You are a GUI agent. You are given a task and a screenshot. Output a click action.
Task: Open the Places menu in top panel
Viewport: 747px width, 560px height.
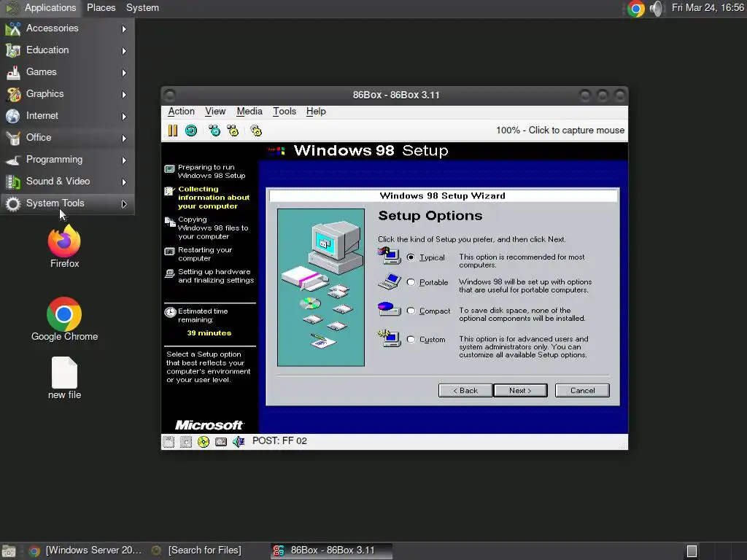coord(101,8)
